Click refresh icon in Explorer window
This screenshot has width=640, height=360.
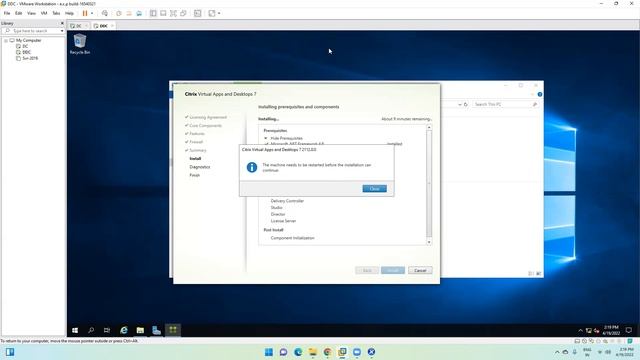465,104
